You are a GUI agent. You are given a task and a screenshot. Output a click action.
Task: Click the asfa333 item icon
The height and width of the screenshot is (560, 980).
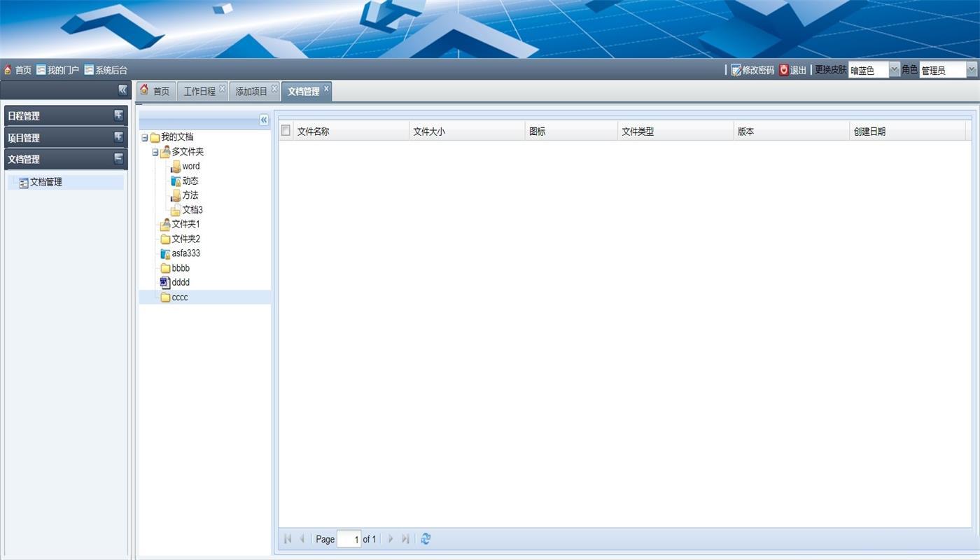tap(165, 254)
